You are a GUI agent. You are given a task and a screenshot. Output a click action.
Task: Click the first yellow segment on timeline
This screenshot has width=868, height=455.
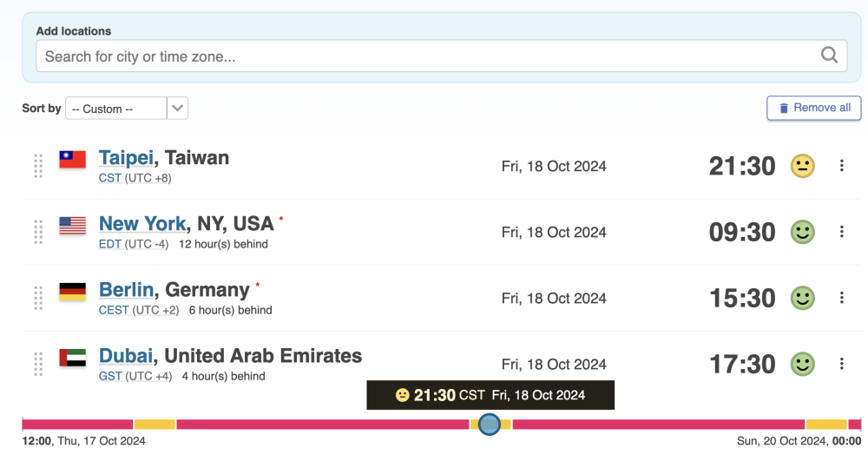click(155, 425)
